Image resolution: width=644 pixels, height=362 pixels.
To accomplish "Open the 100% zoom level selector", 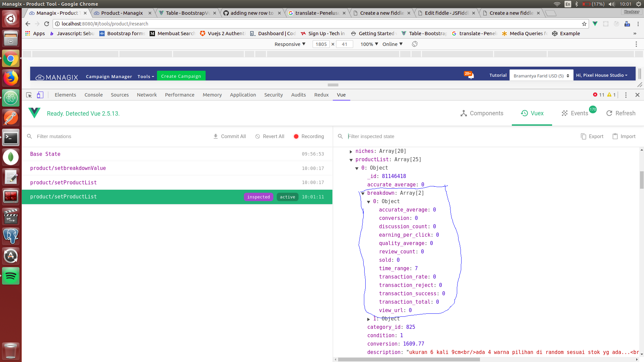I will tap(368, 44).
